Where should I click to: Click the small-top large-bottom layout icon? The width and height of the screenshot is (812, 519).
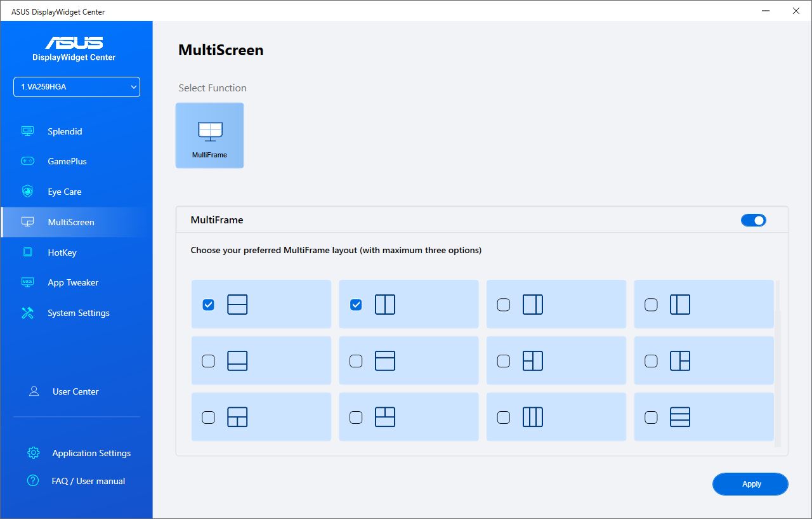click(x=385, y=361)
